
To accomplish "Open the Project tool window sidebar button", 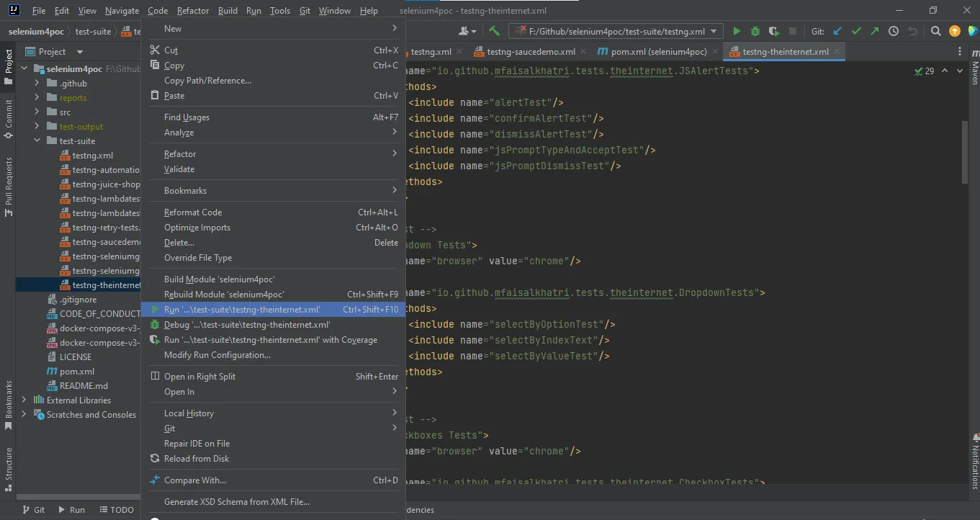I will [x=9, y=67].
